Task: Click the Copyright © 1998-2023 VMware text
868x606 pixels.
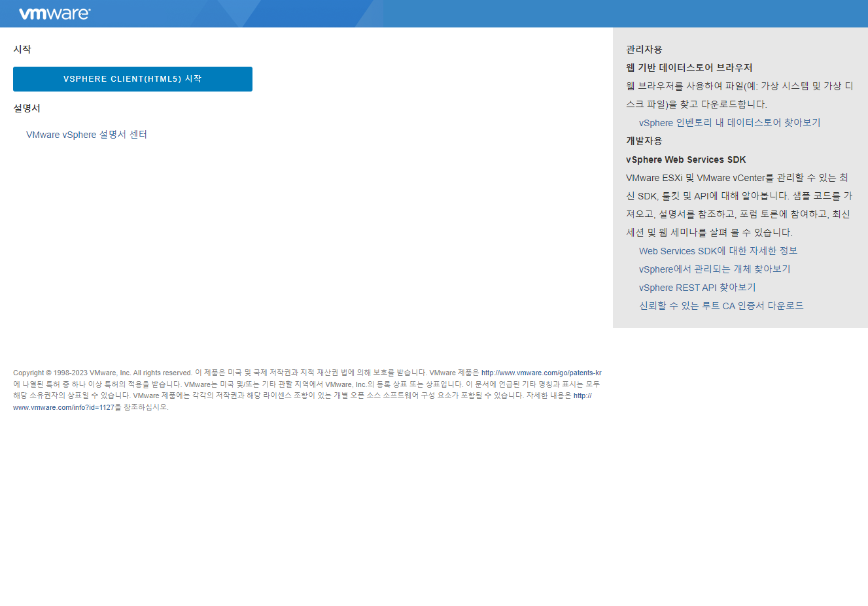Action: pos(72,373)
